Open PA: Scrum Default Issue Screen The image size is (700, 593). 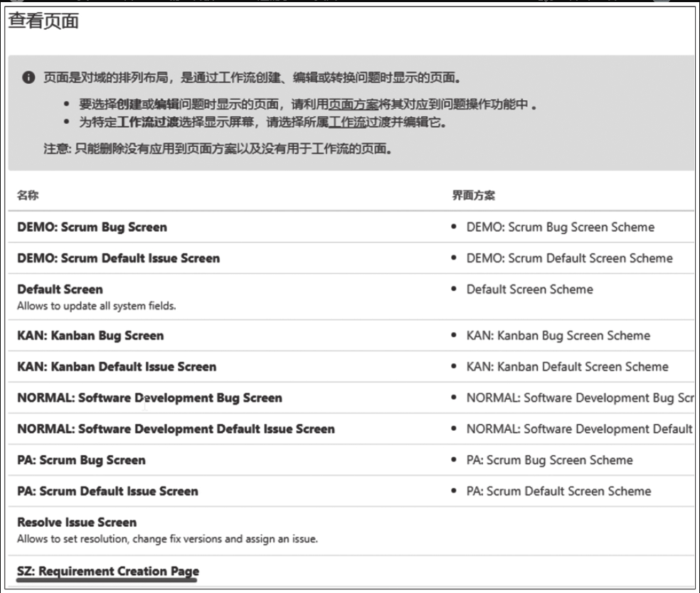coord(107,491)
